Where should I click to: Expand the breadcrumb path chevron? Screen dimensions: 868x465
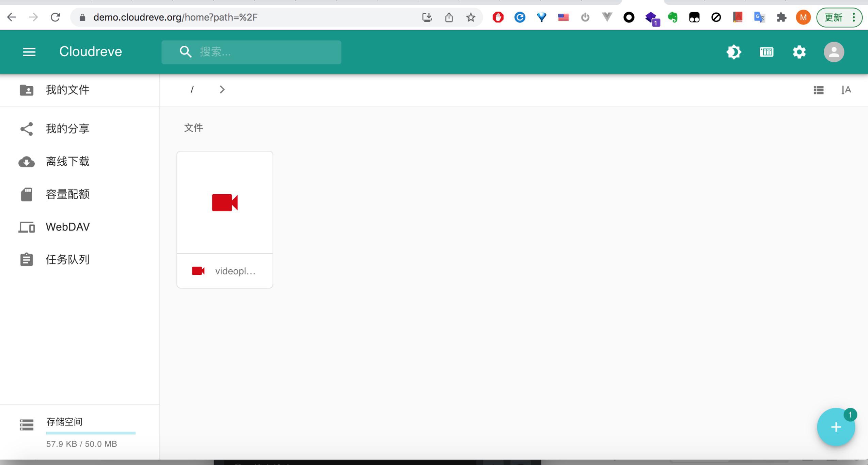pyautogui.click(x=222, y=90)
